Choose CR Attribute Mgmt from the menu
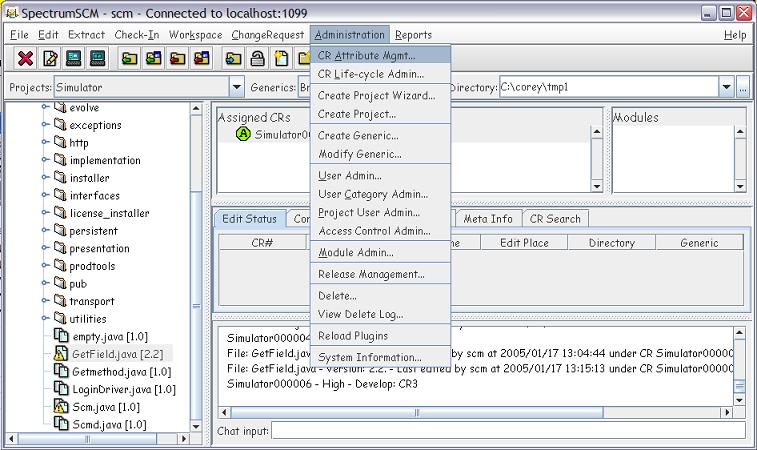This screenshot has width=757, height=450. click(x=380, y=56)
